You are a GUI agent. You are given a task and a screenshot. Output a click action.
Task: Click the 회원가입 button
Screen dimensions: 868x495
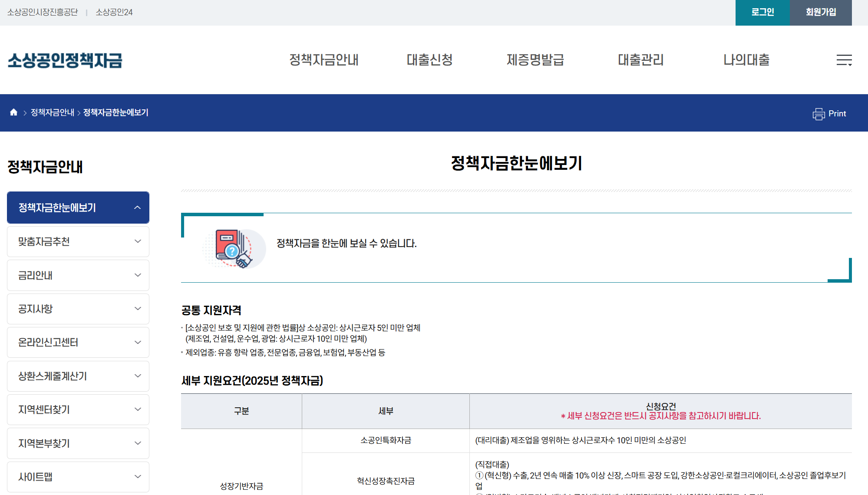[x=820, y=13]
